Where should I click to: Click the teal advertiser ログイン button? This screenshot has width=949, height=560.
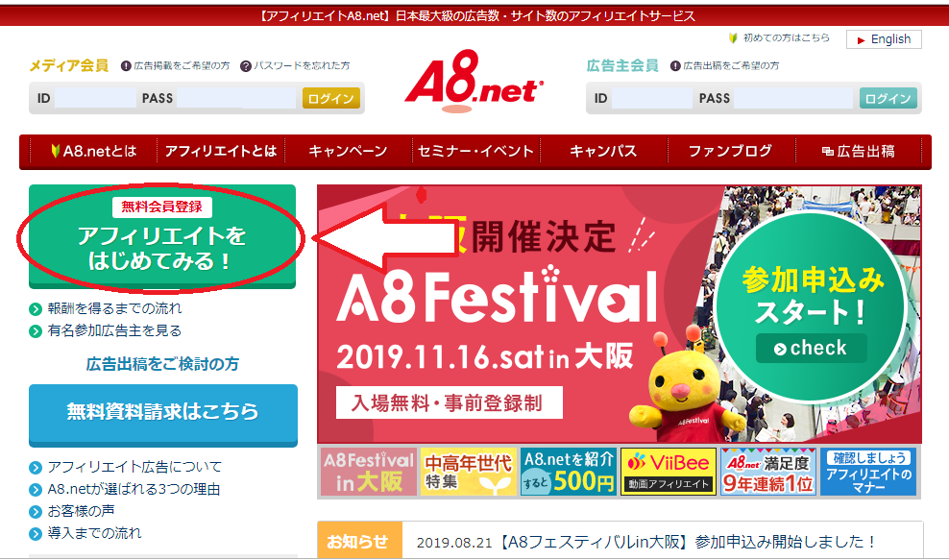coord(888,99)
